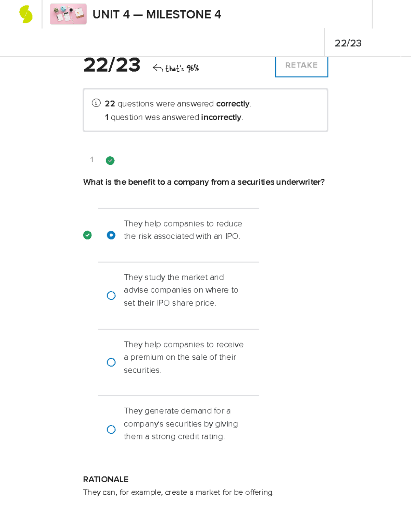Click the Sophia logo icon
Image resolution: width=411 pixels, height=532 pixels.
coord(26,14)
